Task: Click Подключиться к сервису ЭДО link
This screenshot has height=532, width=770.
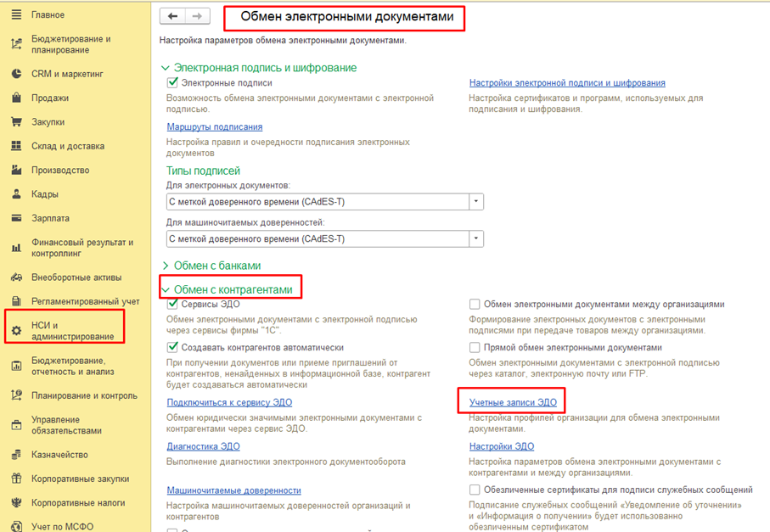Action: tap(229, 402)
